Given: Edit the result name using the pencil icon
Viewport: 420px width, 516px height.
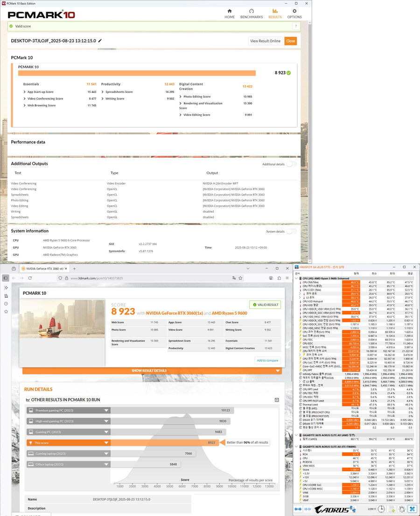Looking at the screenshot, I should [x=100, y=41].
